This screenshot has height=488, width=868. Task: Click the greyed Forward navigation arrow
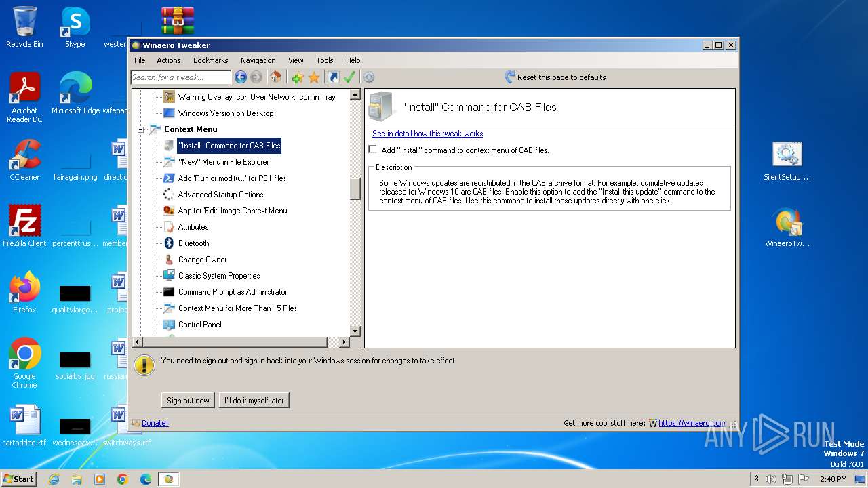(256, 77)
